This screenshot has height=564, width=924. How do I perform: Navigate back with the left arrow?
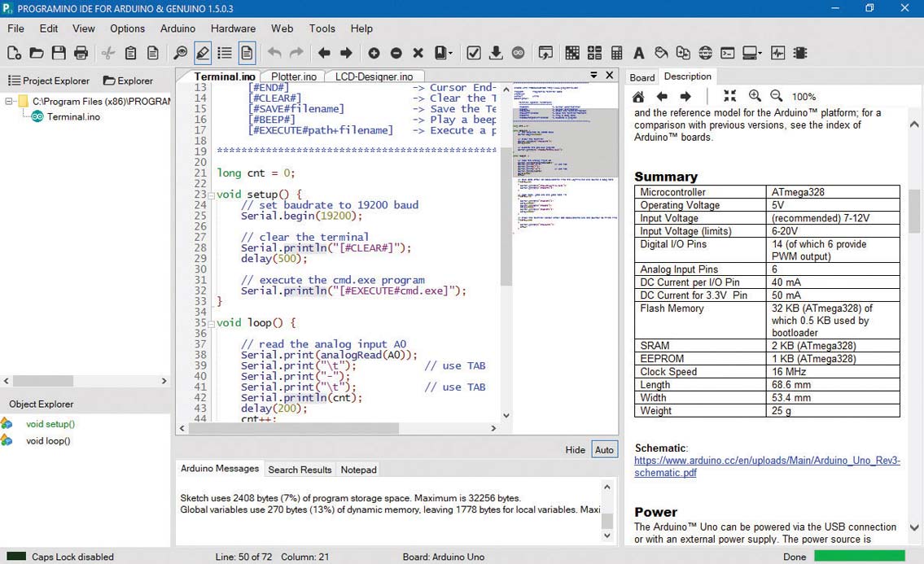(323, 53)
